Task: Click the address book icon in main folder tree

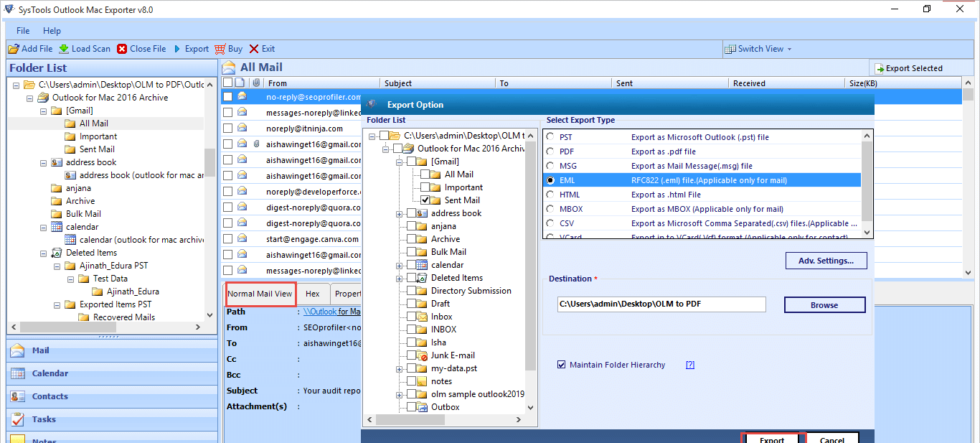Action: click(x=57, y=162)
